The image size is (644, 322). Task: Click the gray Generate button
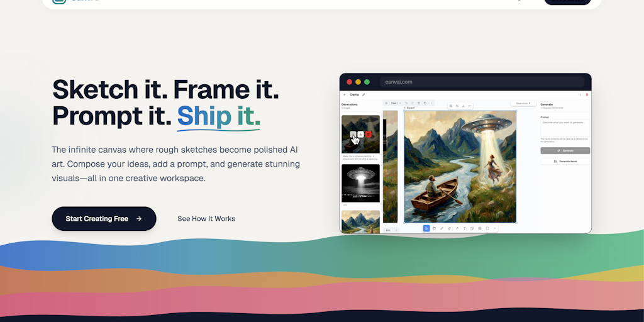pyautogui.click(x=565, y=151)
